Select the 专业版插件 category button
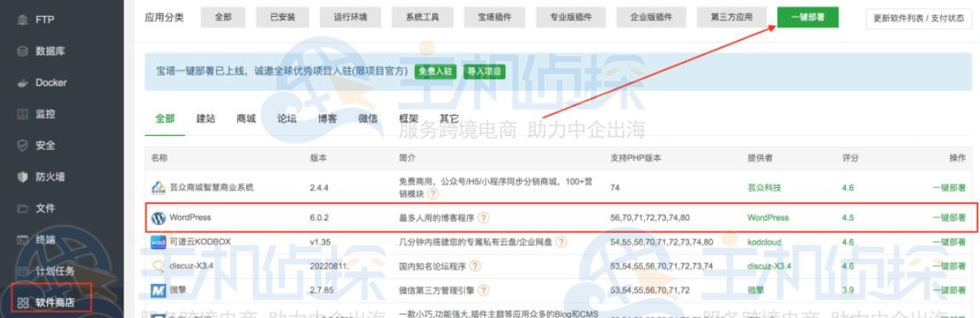Viewport: 980px width, 318px height. 572,18
